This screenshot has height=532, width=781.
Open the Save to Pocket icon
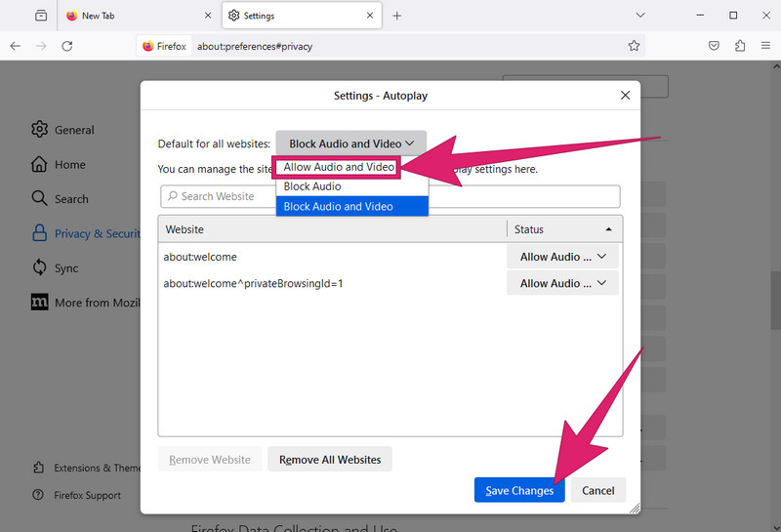pos(714,46)
